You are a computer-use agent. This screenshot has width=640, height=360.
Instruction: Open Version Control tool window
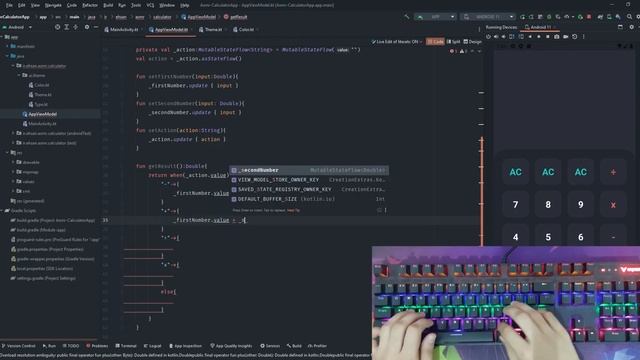[x=18, y=346]
